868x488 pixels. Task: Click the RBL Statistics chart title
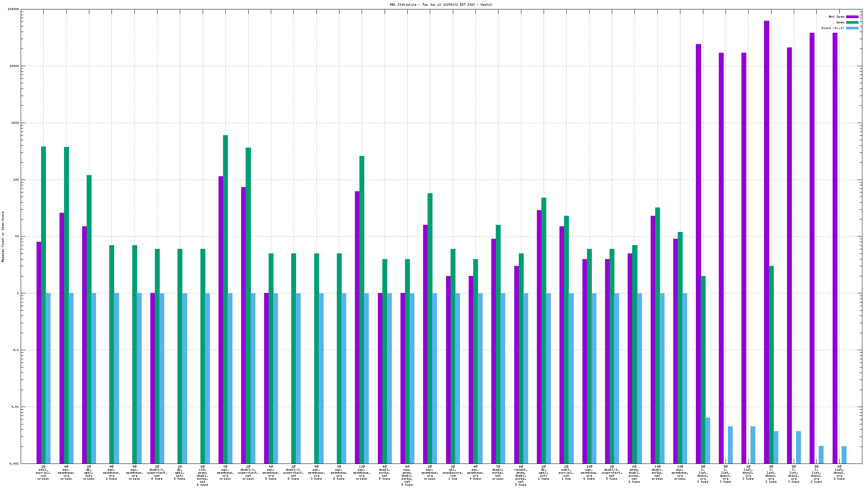click(x=441, y=5)
